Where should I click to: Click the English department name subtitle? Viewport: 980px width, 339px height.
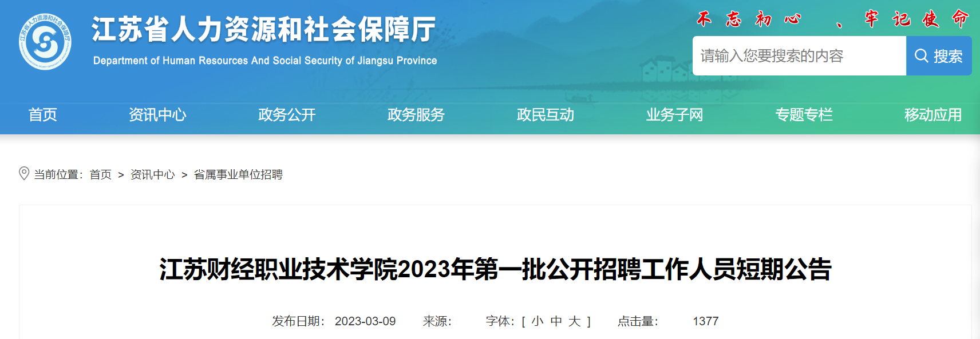pyautogui.click(x=265, y=61)
